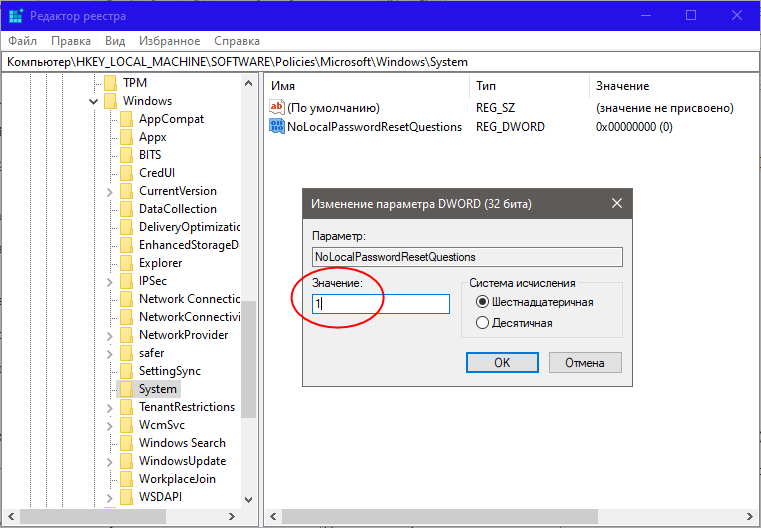761x528 pixels.
Task: Collapse the Windows tree node
Action: 93,101
